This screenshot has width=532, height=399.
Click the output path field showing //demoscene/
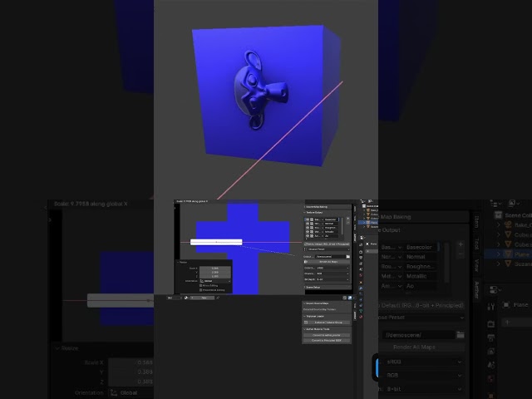point(331,257)
